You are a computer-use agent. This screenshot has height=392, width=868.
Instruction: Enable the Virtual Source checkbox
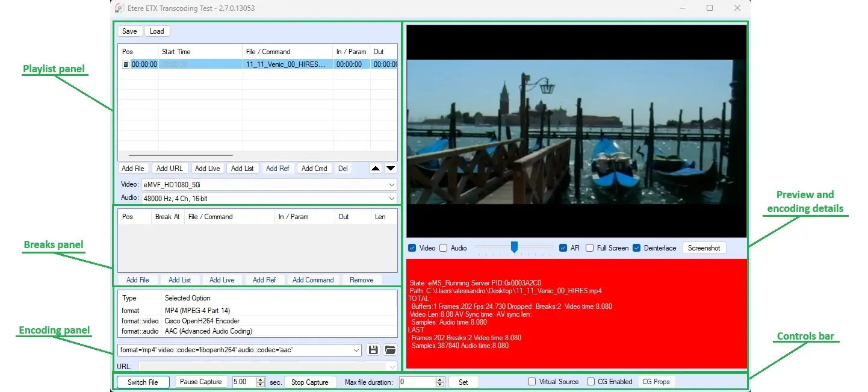[x=532, y=382]
